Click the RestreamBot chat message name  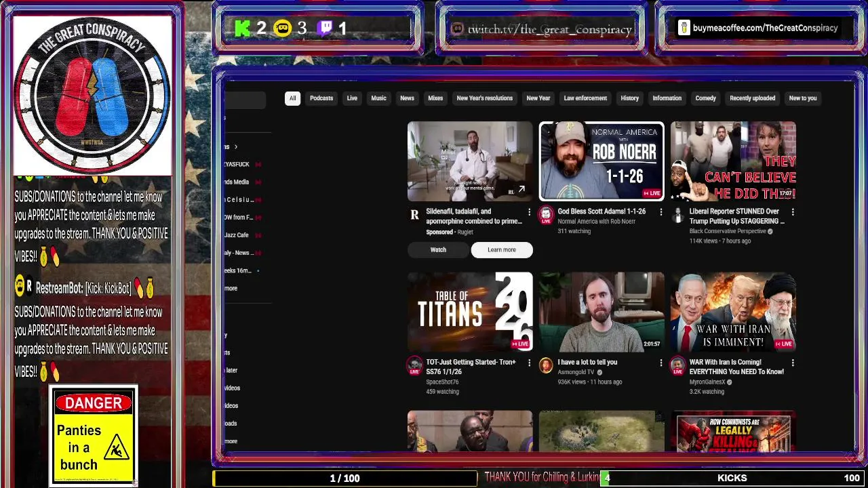(x=58, y=288)
